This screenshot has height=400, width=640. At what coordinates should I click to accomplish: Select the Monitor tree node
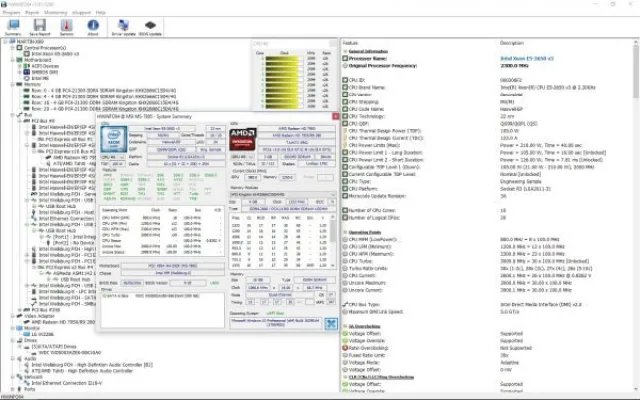click(32, 328)
